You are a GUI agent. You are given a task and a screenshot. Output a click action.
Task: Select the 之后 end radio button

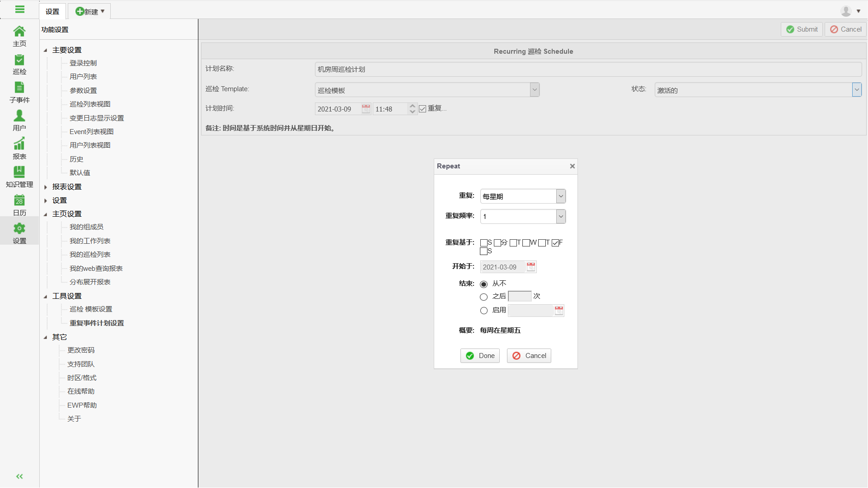pos(484,297)
